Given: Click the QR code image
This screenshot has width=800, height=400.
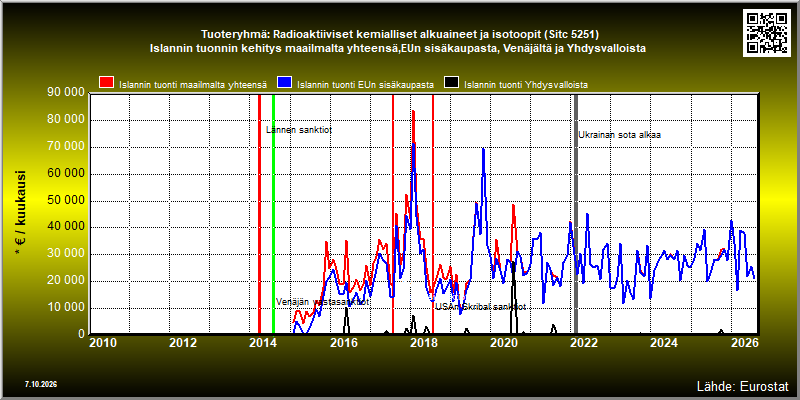Looking at the screenshot, I should (768, 32).
